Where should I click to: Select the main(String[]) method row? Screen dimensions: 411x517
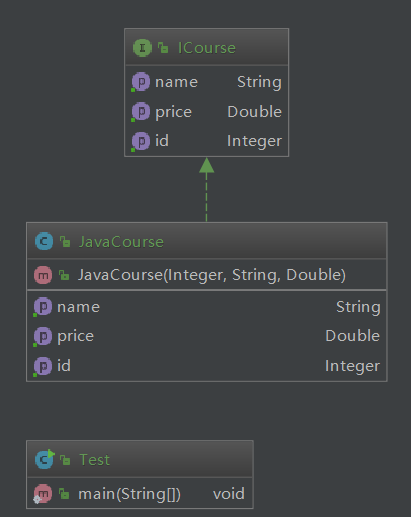[140, 494]
